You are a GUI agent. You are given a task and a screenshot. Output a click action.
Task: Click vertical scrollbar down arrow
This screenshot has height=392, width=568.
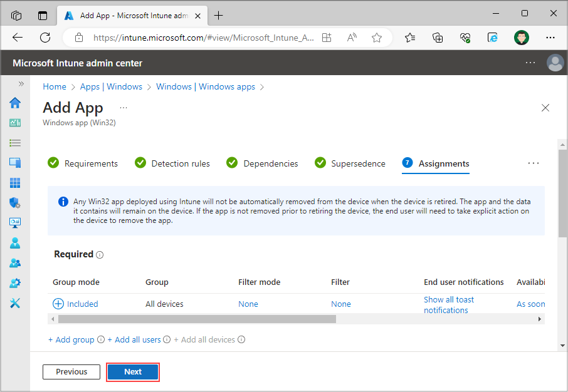[x=562, y=345]
